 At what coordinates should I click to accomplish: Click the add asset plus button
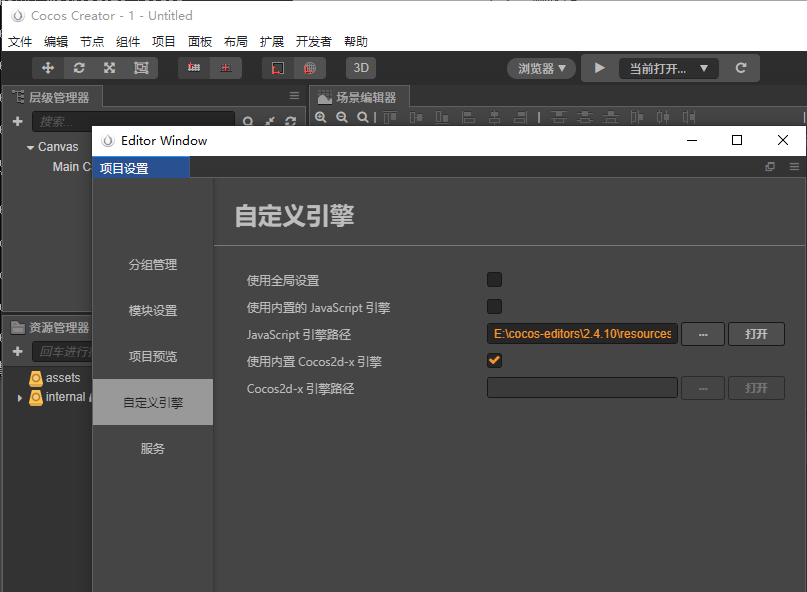pos(17,351)
